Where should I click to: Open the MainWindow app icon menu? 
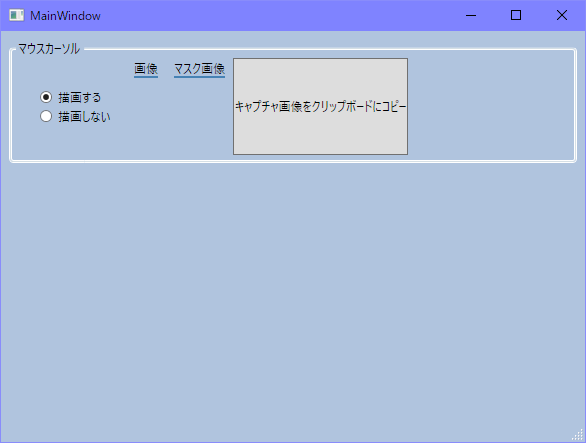click(16, 15)
